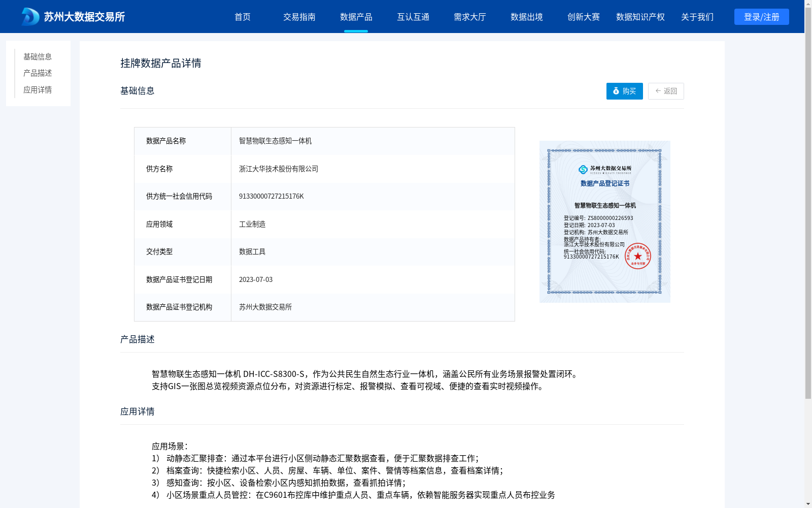Click the 基础信息 section heading in content
Viewport: 812px width, 508px height.
tap(138, 90)
